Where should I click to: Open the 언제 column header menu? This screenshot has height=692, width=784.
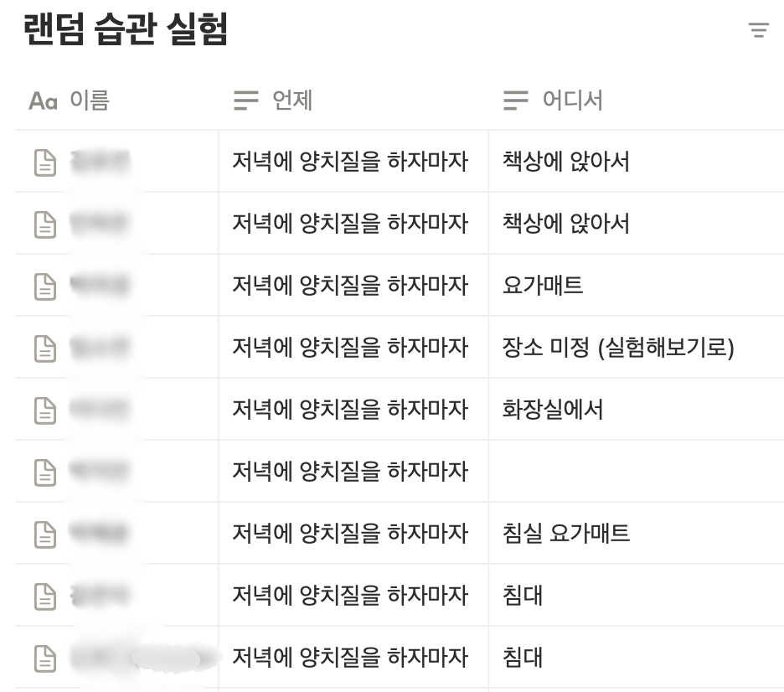[292, 101]
